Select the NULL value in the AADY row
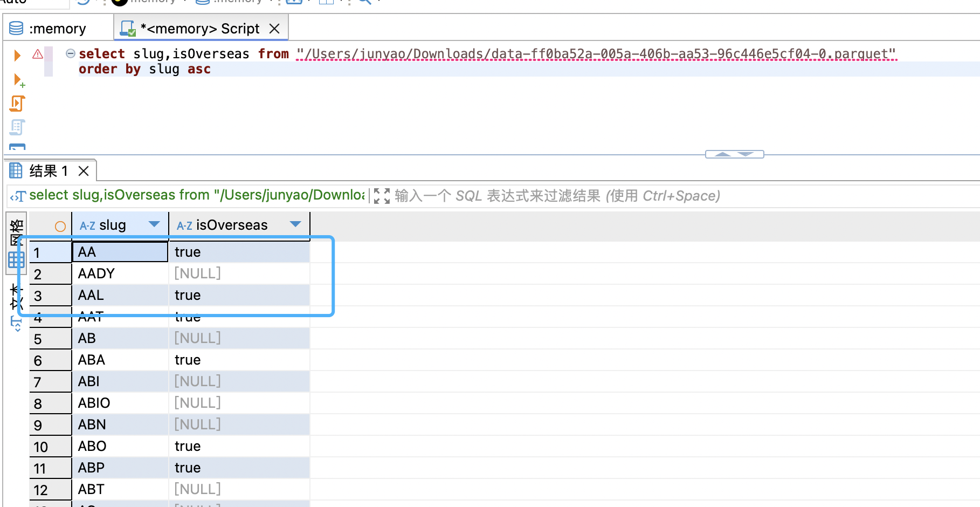The width and height of the screenshot is (980, 507). click(x=239, y=273)
